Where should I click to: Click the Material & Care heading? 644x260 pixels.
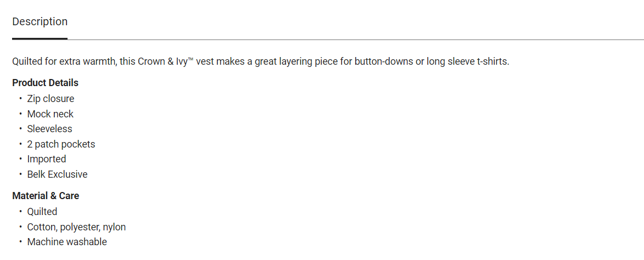[46, 196]
